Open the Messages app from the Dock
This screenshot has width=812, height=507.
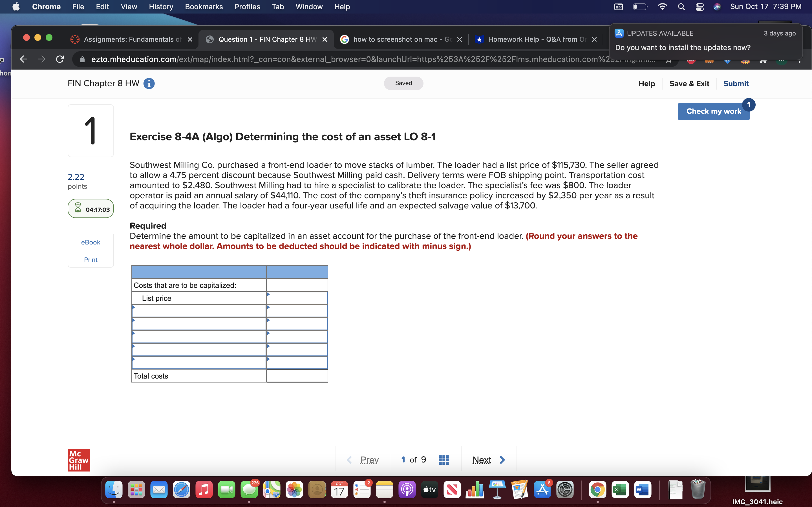click(250, 490)
